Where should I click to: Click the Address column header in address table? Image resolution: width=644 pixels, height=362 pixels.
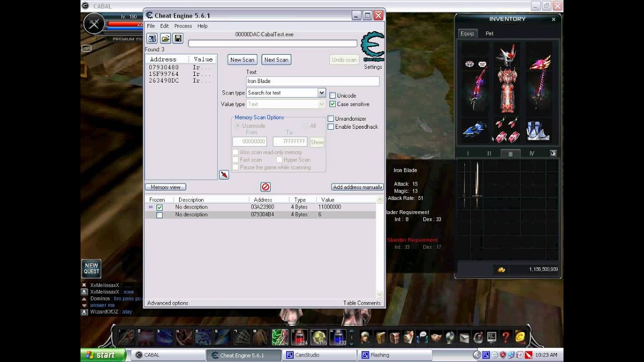pos(263,200)
